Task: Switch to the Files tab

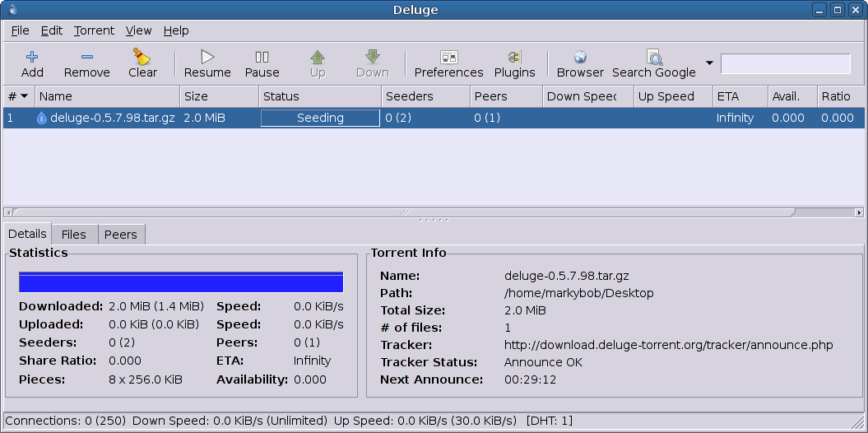Action: pos(74,235)
